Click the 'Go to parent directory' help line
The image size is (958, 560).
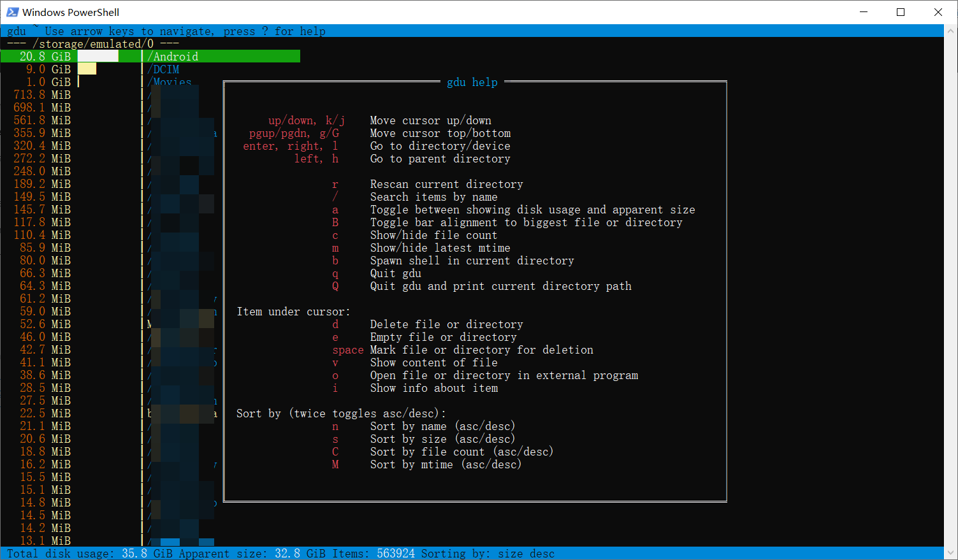[440, 159]
